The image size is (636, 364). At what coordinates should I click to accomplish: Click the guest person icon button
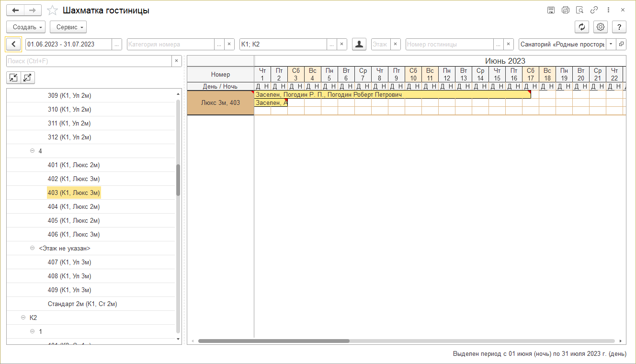359,44
